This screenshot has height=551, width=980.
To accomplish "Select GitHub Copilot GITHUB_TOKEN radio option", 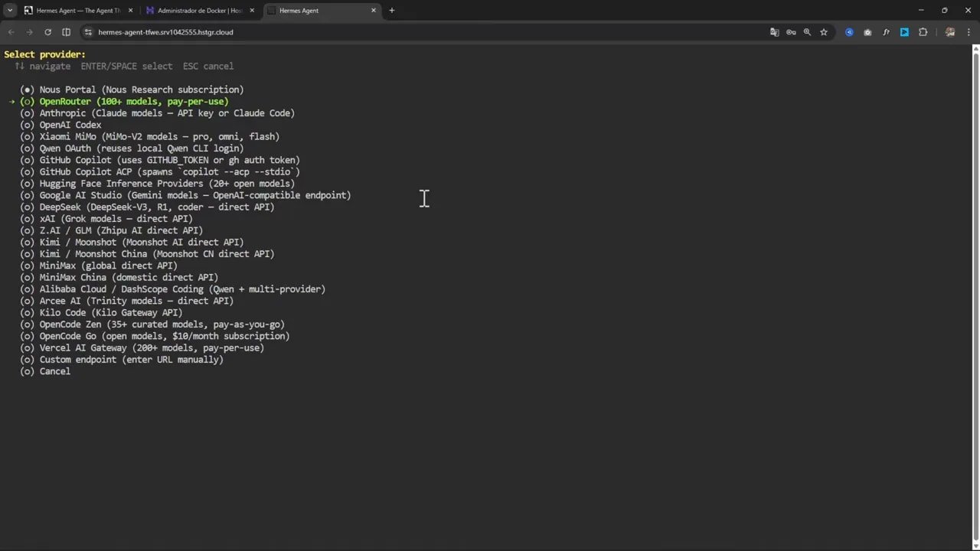I will [x=160, y=160].
